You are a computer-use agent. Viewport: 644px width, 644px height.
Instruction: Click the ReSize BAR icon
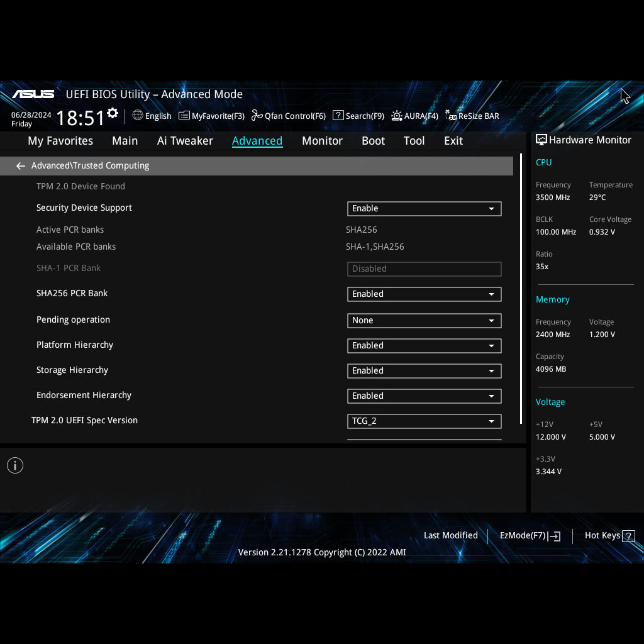pos(451,116)
